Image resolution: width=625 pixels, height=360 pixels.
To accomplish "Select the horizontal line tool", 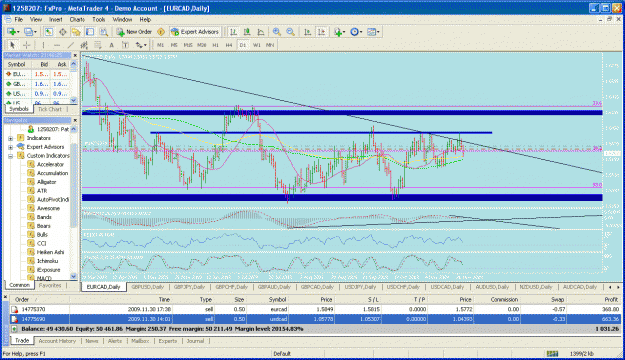I will tap(57, 45).
